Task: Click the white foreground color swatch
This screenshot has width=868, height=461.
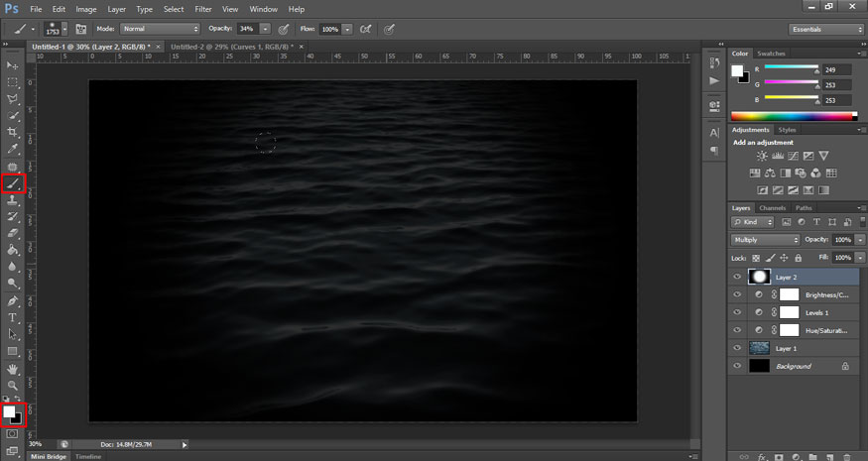Action: 10,410
